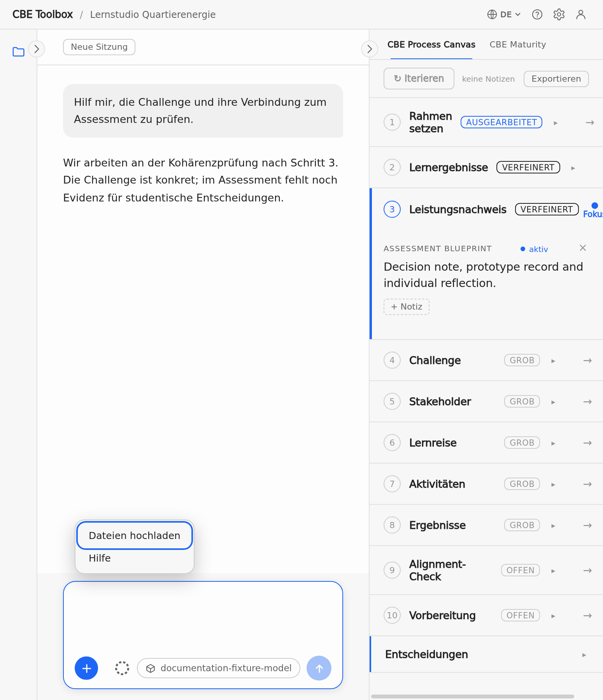Click the right arrow on the Lernreise row

[587, 443]
